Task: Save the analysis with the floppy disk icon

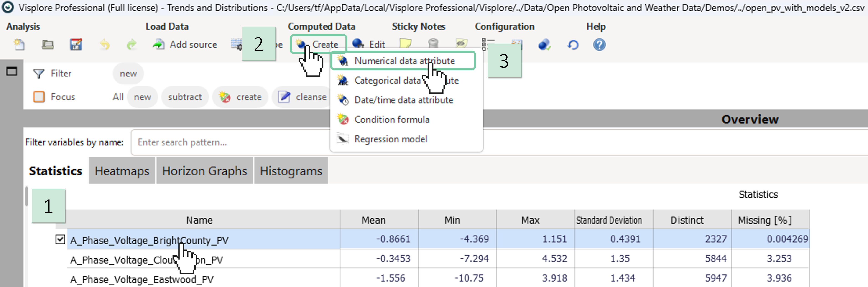Action: click(x=76, y=44)
